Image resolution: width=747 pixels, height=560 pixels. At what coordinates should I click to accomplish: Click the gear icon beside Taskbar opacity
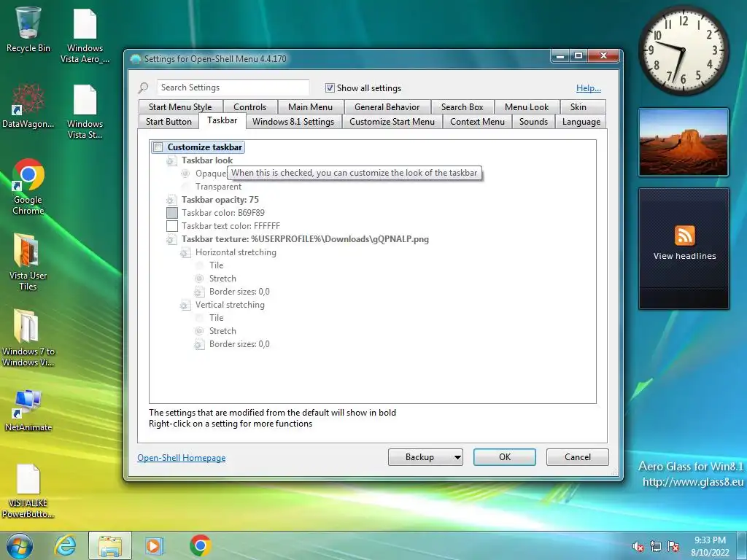point(171,200)
